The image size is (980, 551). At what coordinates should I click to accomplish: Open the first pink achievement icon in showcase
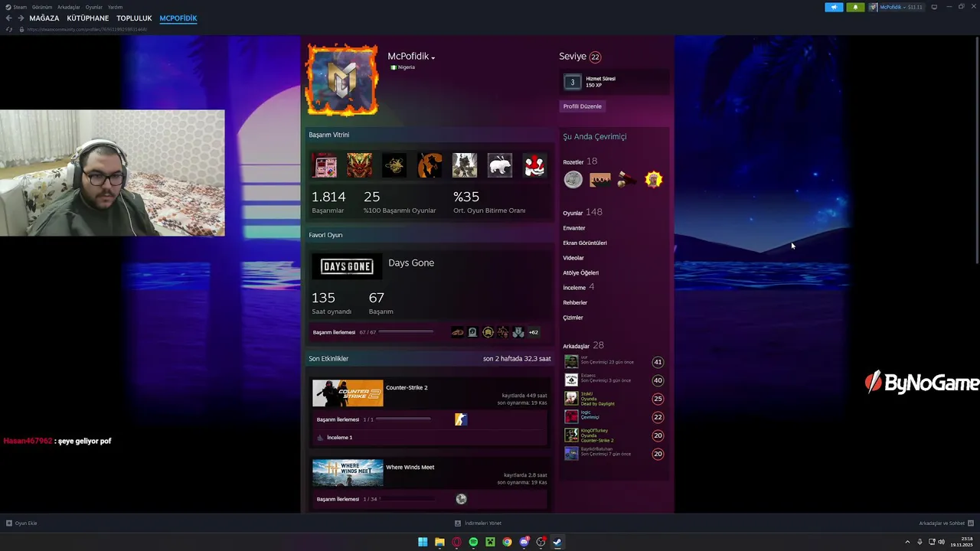pyautogui.click(x=325, y=165)
